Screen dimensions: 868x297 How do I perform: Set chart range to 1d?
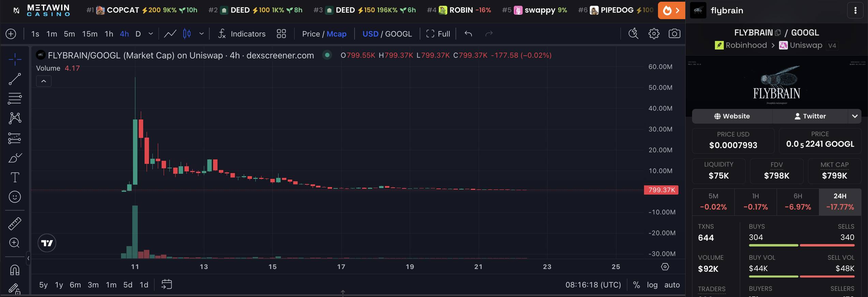tap(144, 285)
